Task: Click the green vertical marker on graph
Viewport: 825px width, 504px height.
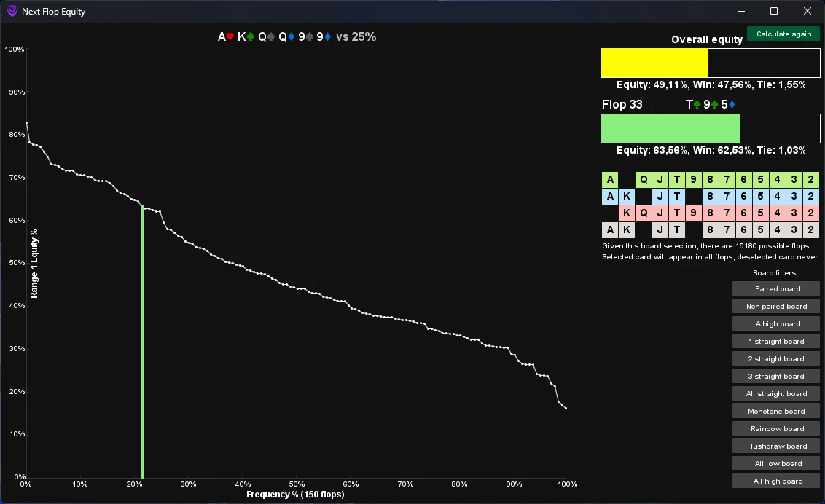Action: pyautogui.click(x=142, y=342)
